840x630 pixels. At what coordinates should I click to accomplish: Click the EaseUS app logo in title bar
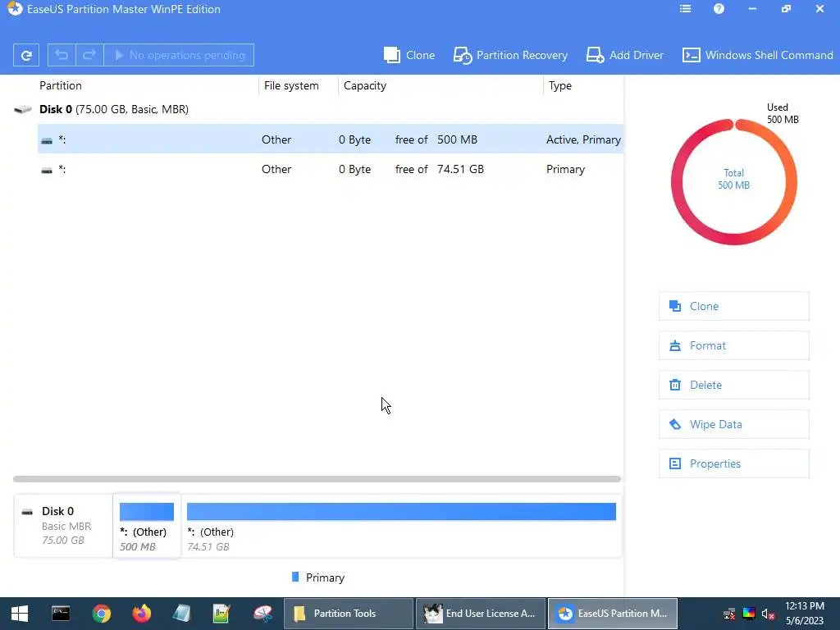click(15, 9)
